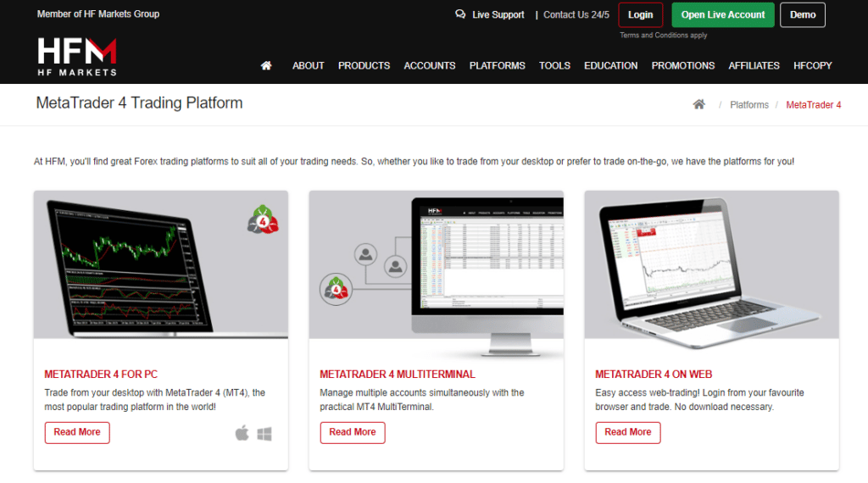Image resolution: width=868 pixels, height=483 pixels.
Task: Open the home icon in navigation bar
Action: tap(266, 66)
